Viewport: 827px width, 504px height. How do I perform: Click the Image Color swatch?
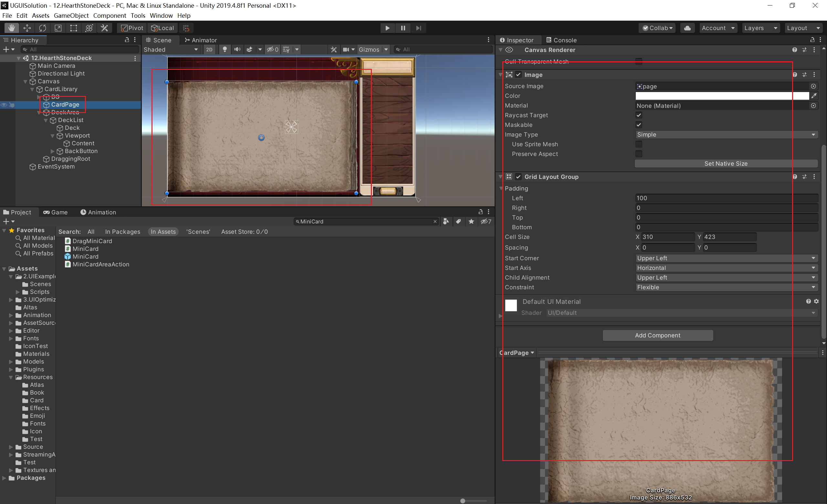(x=722, y=96)
